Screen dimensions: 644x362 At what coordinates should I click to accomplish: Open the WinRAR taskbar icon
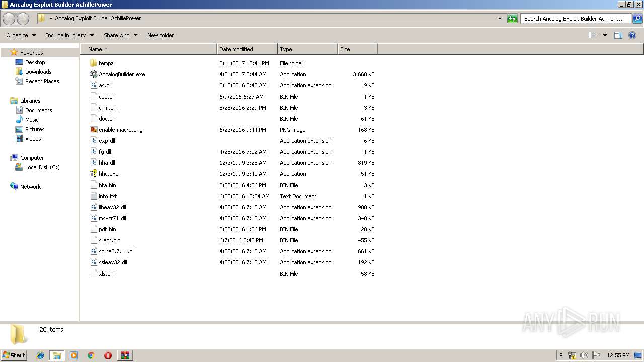[125, 355]
